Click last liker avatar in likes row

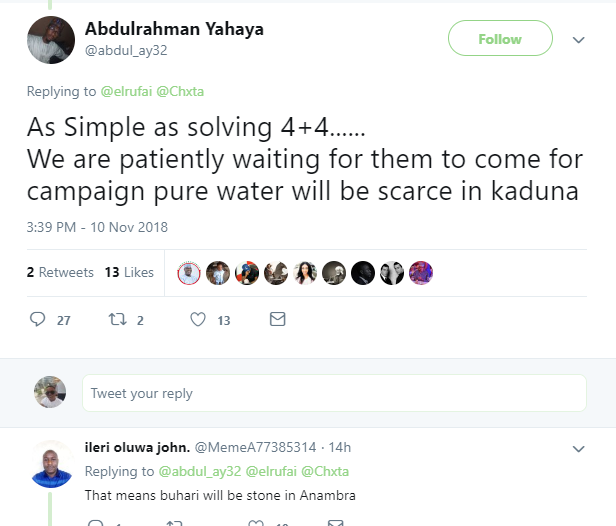point(421,273)
